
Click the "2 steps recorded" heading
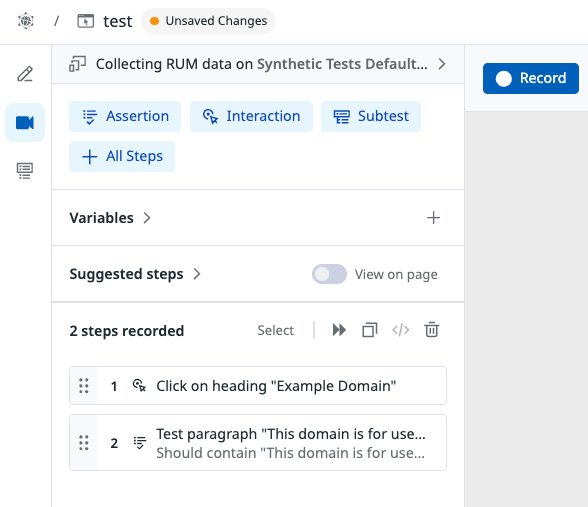(x=127, y=331)
